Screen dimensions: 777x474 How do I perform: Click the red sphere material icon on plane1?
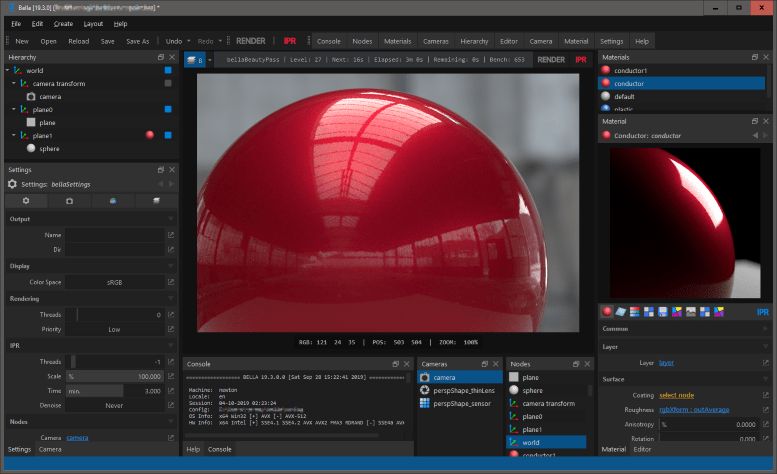tap(149, 134)
